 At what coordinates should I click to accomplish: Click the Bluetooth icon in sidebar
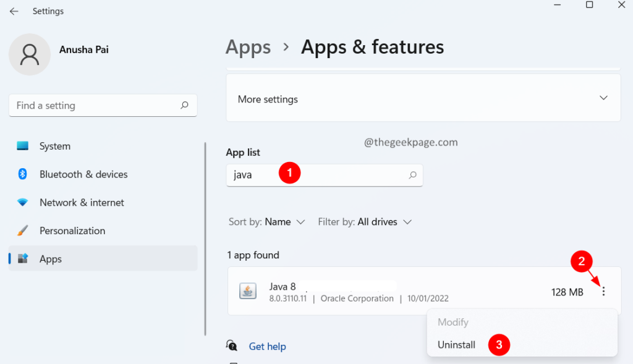pyautogui.click(x=23, y=174)
